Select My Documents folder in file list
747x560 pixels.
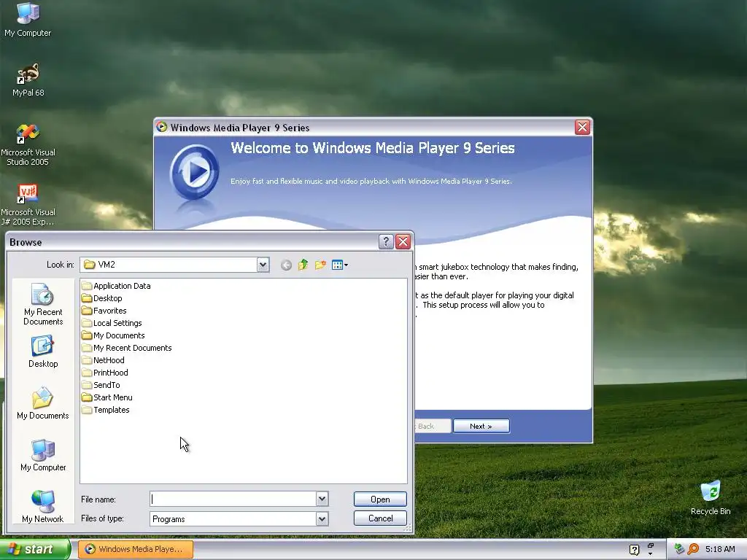[x=113, y=335]
